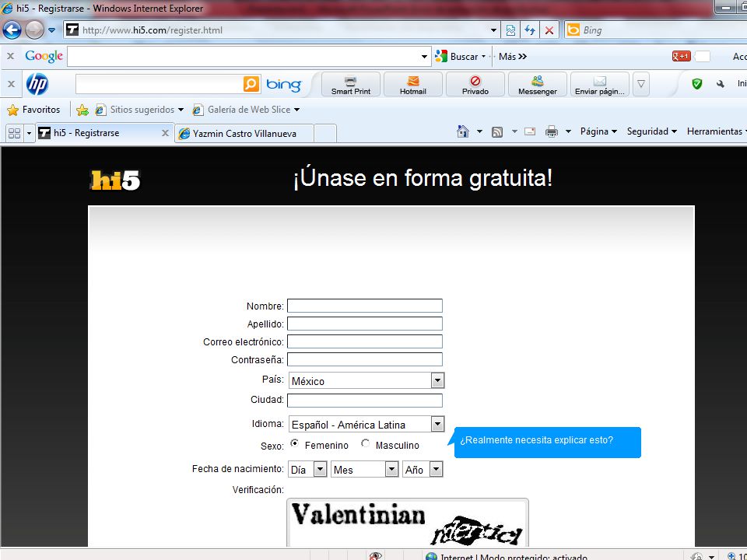
Task: Click the Quick Tabs grid icon
Action: click(14, 133)
